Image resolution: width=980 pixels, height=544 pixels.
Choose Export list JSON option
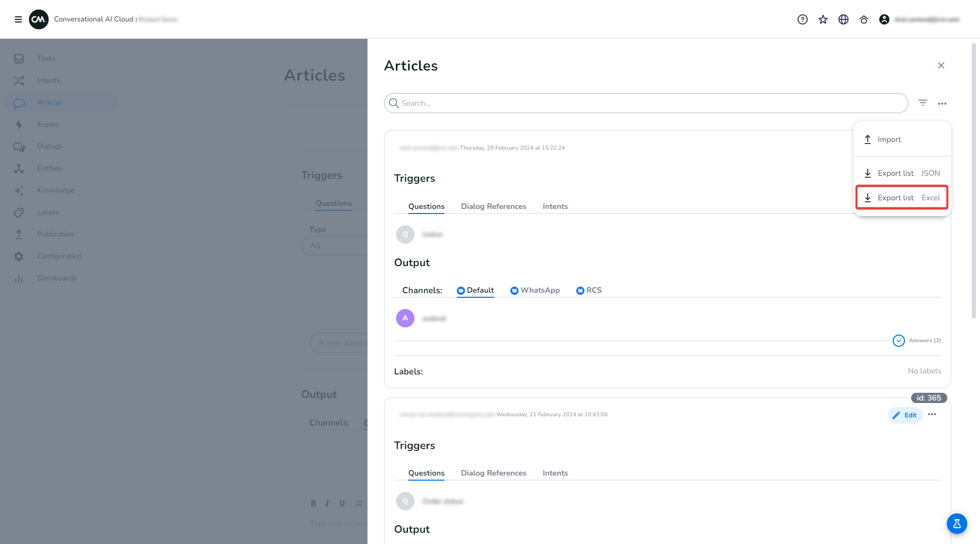(901, 173)
